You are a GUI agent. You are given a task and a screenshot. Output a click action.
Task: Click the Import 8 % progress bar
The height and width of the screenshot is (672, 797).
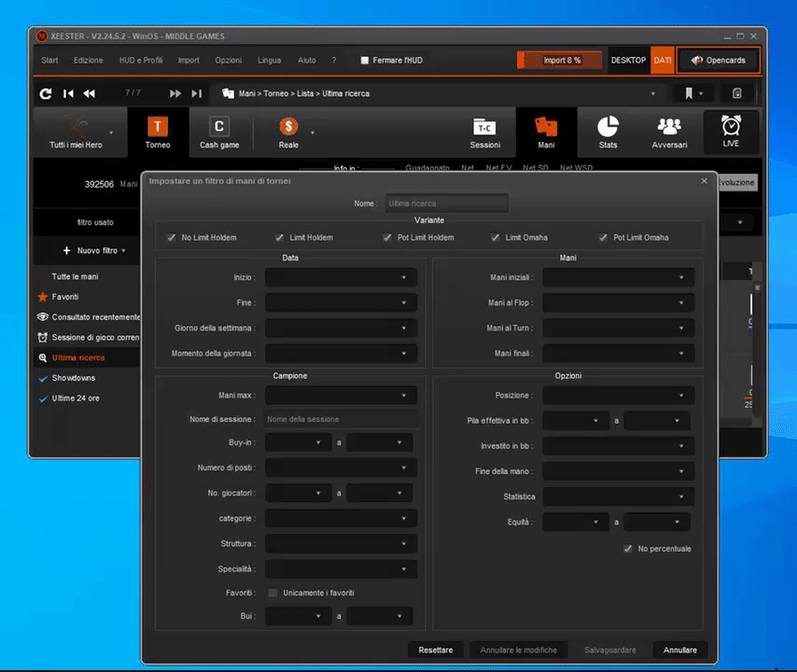560,60
